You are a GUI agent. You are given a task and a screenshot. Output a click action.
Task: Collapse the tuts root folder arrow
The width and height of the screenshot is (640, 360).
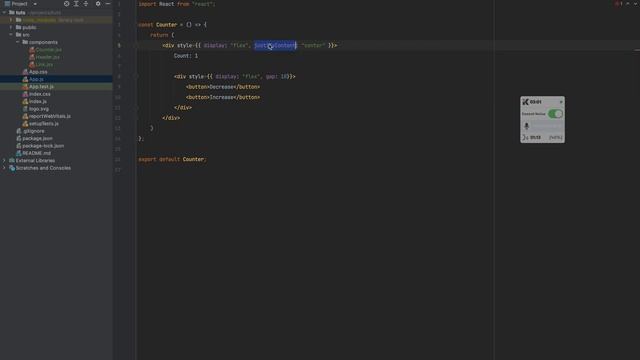4,13
